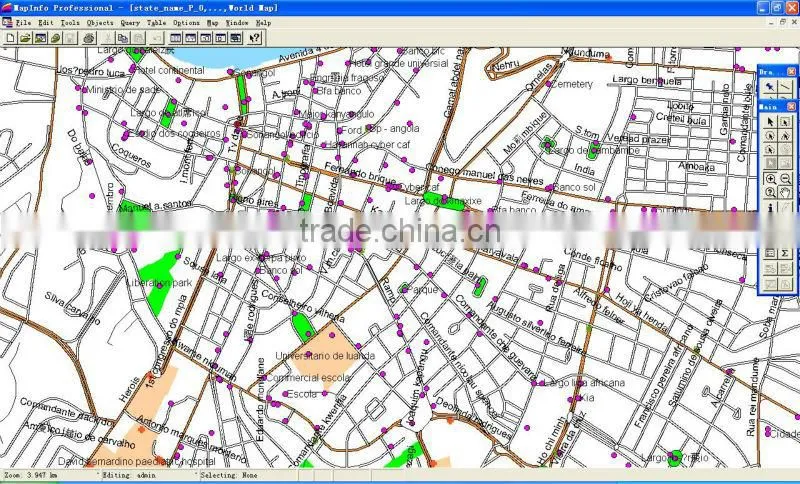800x484 pixels.
Task: Click the Show Statistics sigma icon
Action: click(785, 253)
